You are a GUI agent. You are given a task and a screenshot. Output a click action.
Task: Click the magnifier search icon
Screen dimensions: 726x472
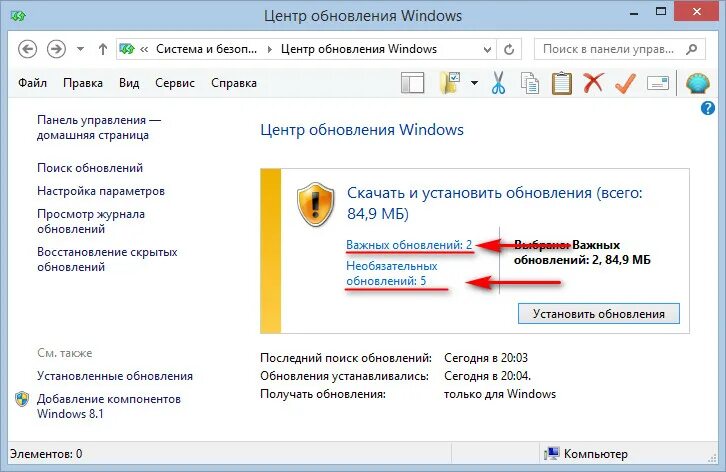pyautogui.click(x=692, y=49)
